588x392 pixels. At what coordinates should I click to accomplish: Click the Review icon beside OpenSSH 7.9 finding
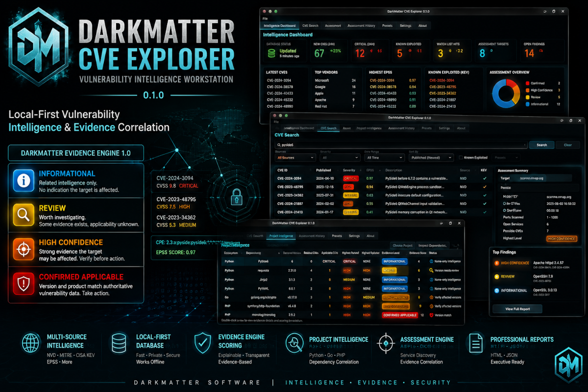pyautogui.click(x=496, y=276)
